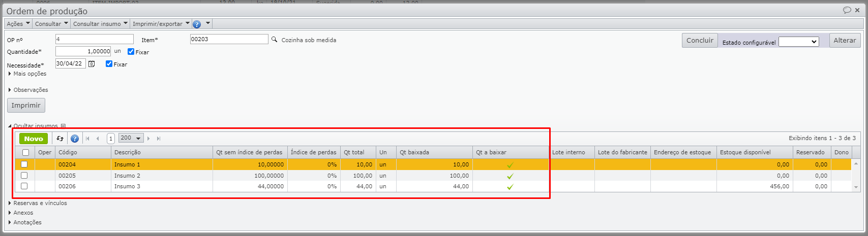This screenshot has height=236, width=868.
Task: Click the Alterar button
Action: [845, 40]
